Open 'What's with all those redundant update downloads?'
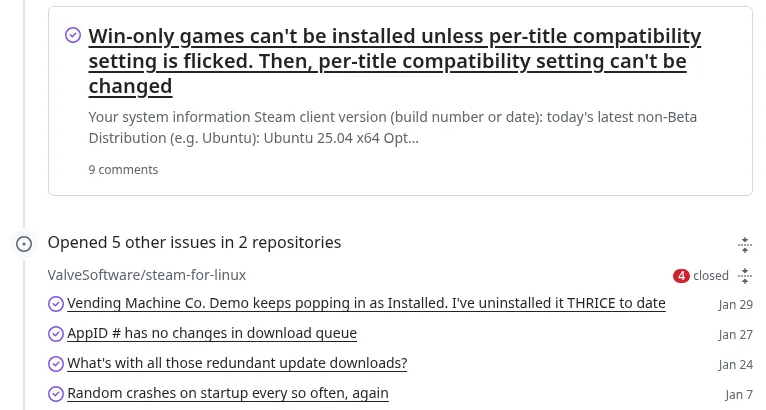Viewport: 766px width, 410px height. (x=237, y=364)
